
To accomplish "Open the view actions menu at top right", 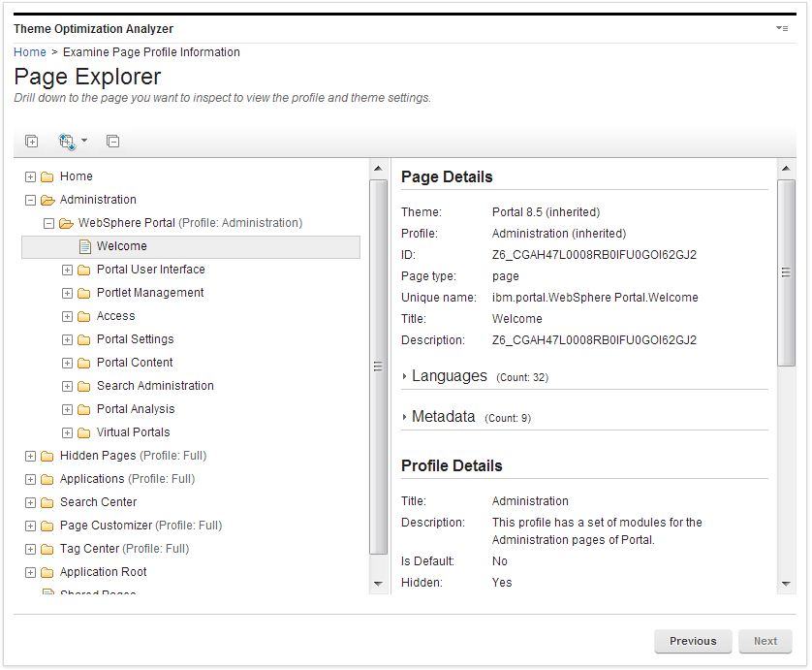I will [782, 29].
